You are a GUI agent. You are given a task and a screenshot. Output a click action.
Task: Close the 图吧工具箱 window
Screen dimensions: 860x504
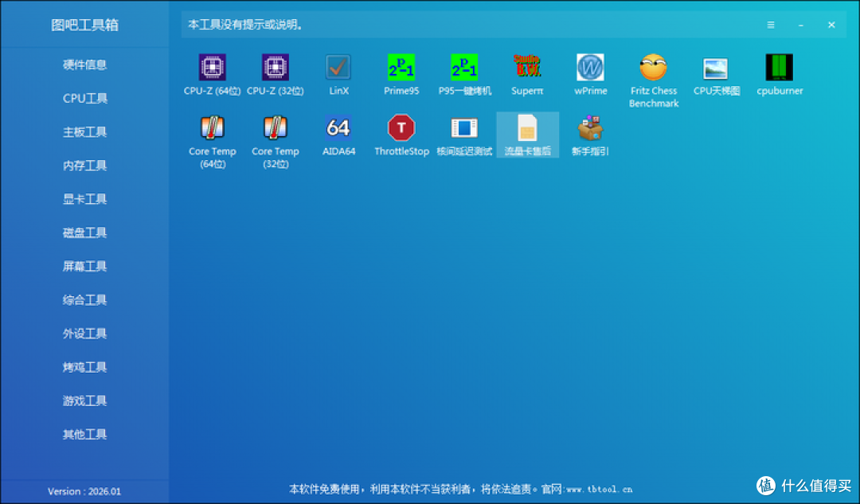(x=831, y=25)
